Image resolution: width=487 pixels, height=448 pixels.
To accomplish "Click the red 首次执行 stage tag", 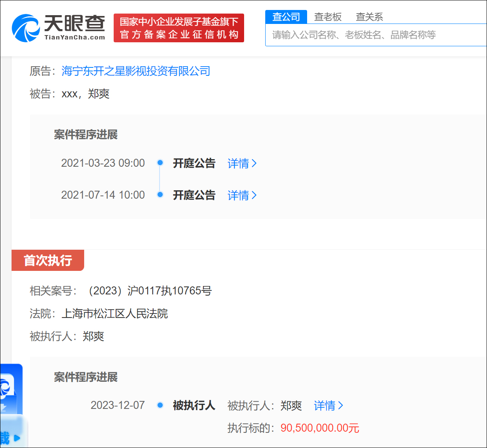I will [x=48, y=261].
